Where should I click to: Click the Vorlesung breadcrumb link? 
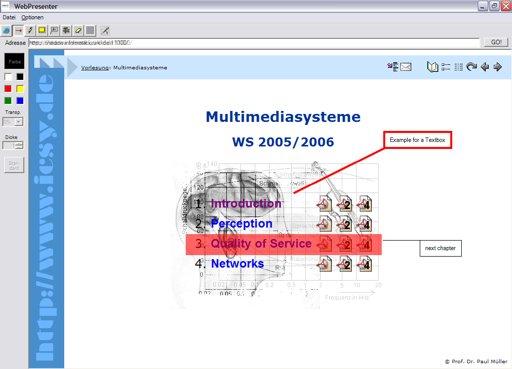pyautogui.click(x=95, y=68)
